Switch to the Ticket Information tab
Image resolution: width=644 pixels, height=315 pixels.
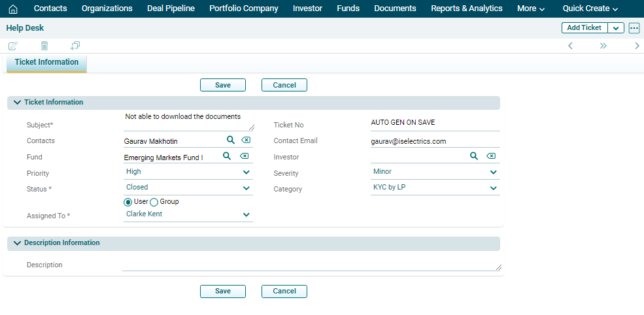[46, 63]
